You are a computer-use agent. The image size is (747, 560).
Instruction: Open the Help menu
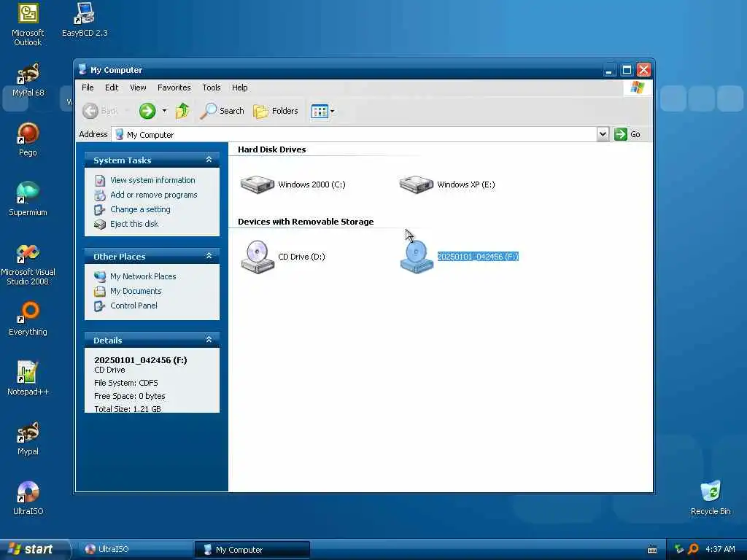(239, 87)
